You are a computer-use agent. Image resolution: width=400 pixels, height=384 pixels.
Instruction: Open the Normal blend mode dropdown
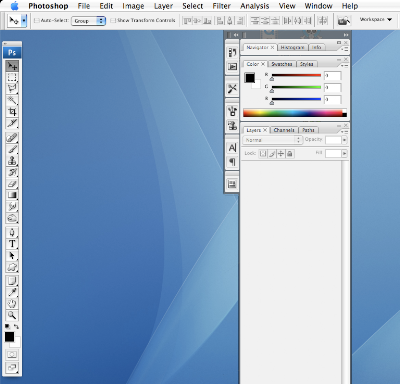point(272,140)
